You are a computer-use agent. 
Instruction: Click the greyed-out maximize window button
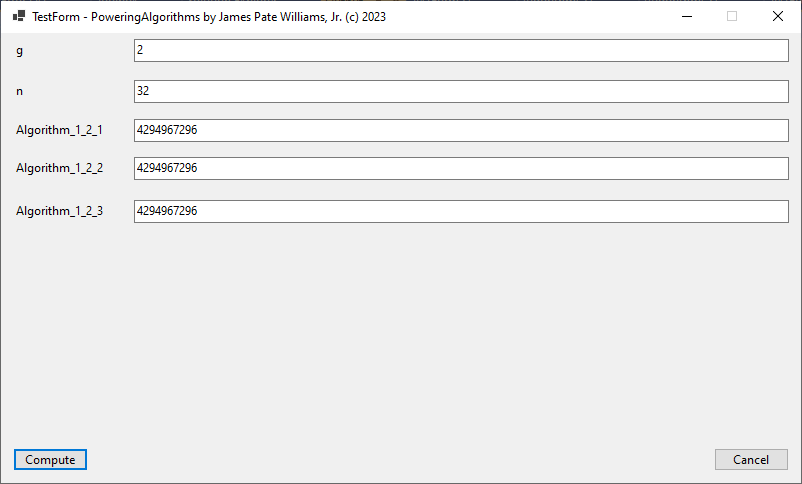(x=732, y=16)
